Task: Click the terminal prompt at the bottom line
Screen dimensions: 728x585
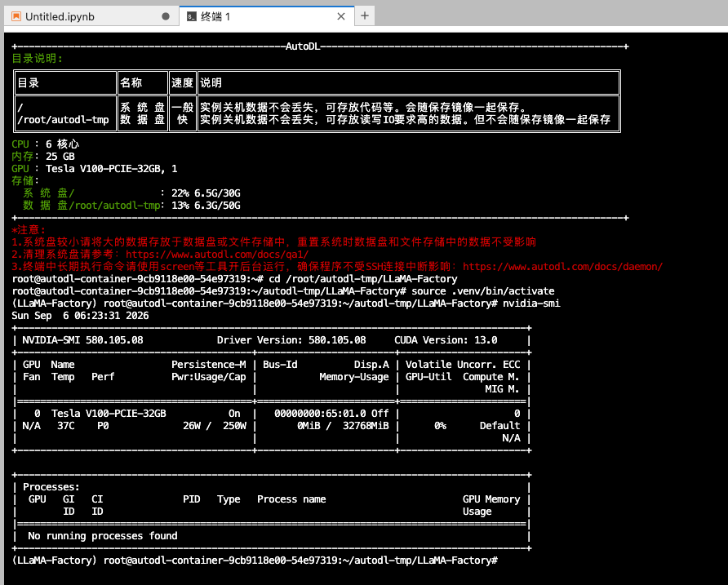Action: tap(255, 561)
